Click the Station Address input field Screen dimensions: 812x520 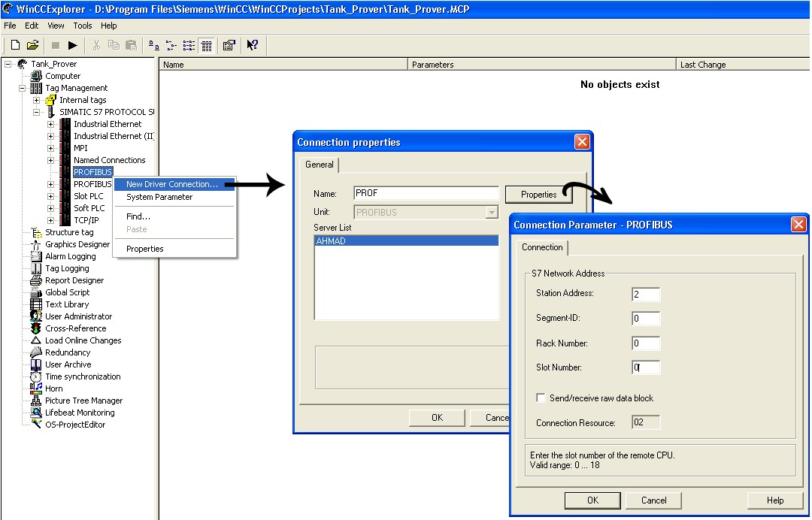pos(646,295)
